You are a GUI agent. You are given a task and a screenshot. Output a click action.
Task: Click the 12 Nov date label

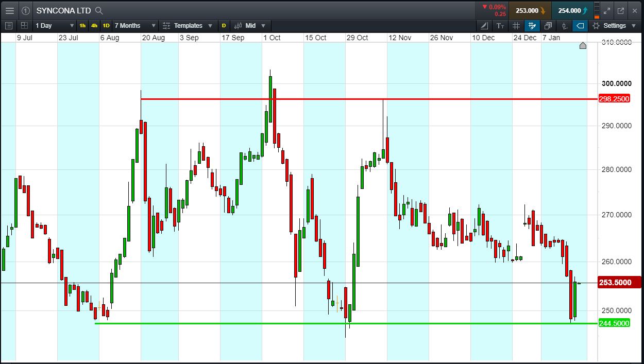click(x=400, y=38)
